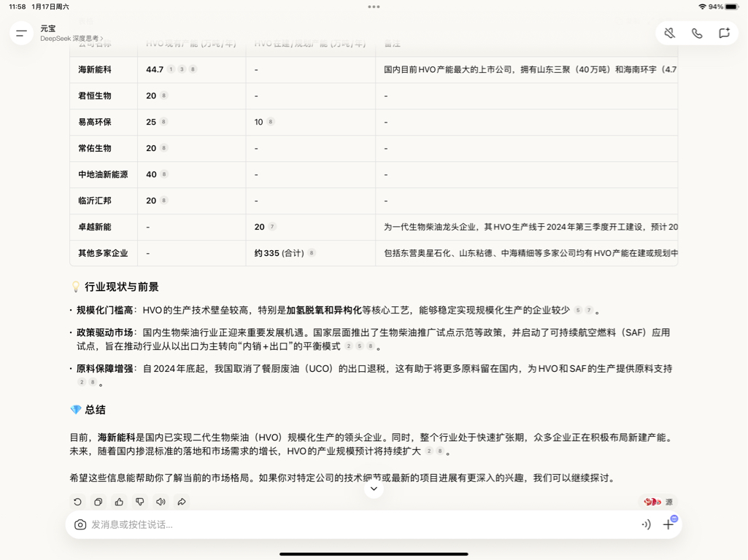Tap the Wi-Fi status icon
748x560 pixels.
pos(702,7)
